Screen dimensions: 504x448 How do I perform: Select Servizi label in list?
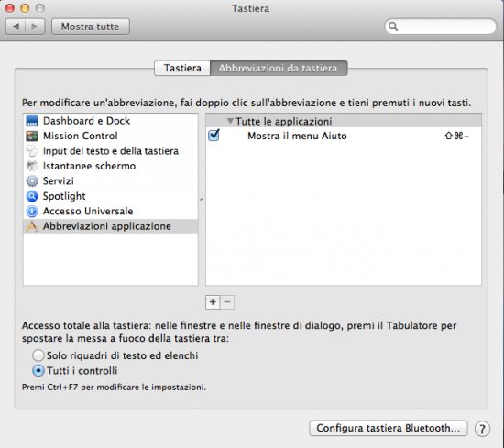pyautogui.click(x=59, y=180)
